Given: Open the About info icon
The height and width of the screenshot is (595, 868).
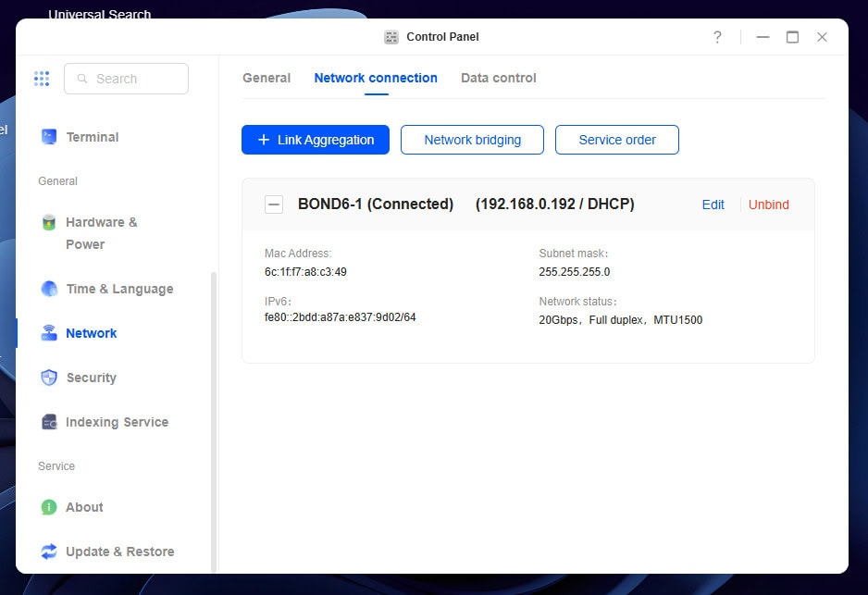Looking at the screenshot, I should click(x=49, y=507).
